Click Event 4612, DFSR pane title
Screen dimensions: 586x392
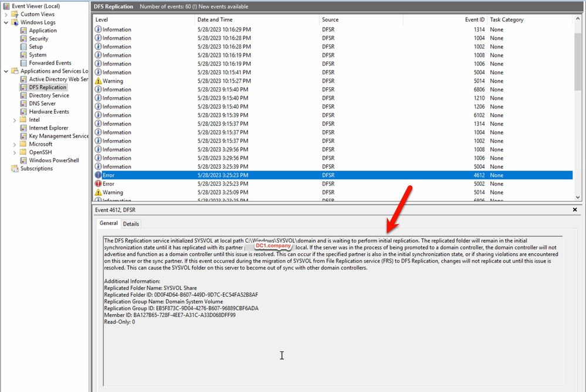coord(115,210)
